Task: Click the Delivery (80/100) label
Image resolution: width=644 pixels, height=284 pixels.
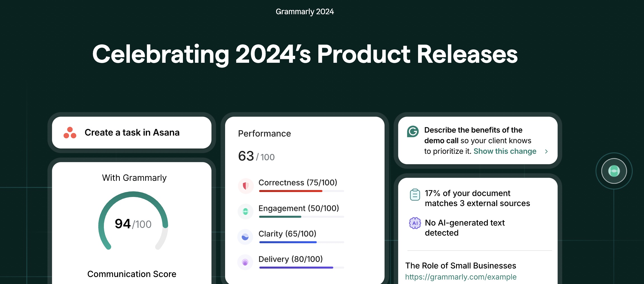Action: 290,259
